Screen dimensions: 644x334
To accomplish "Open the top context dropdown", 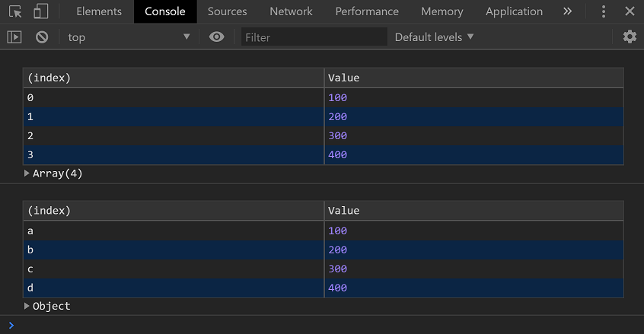I will [x=128, y=37].
